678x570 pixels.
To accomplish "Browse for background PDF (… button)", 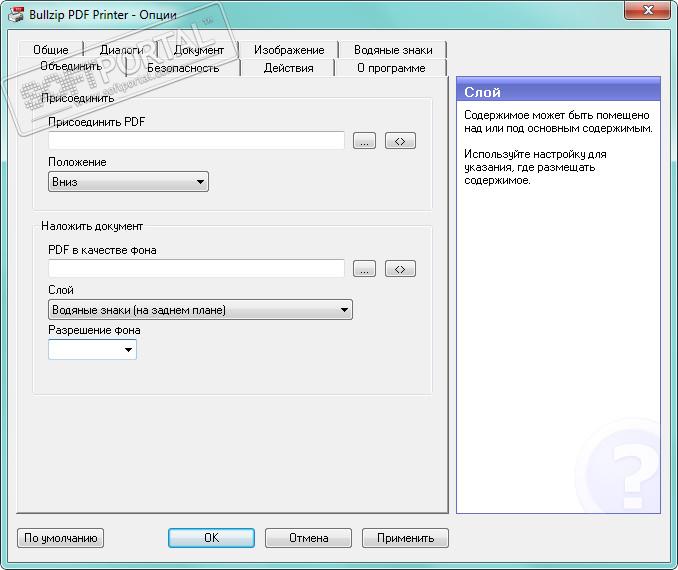I will coord(364,269).
